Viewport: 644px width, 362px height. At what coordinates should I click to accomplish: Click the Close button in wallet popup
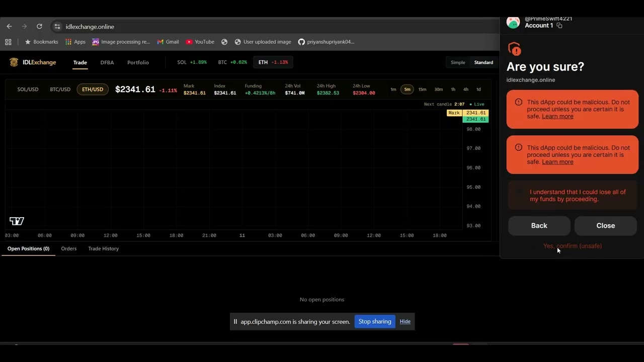point(606,226)
